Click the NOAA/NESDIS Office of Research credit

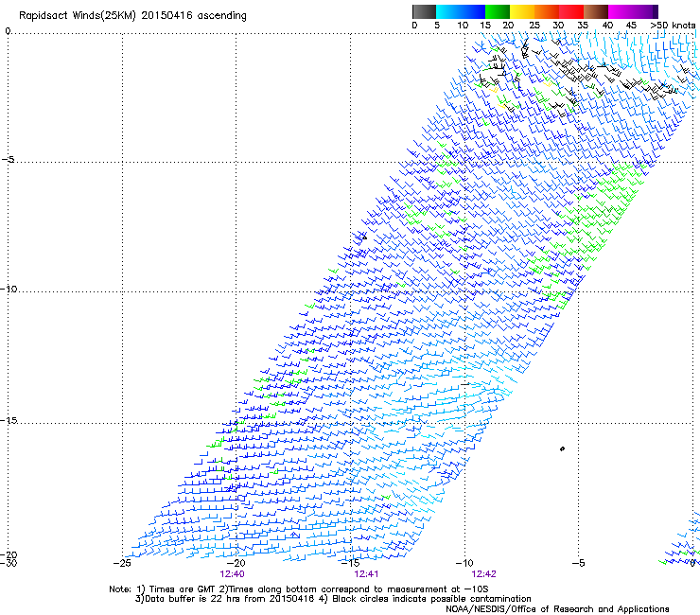pos(557,609)
